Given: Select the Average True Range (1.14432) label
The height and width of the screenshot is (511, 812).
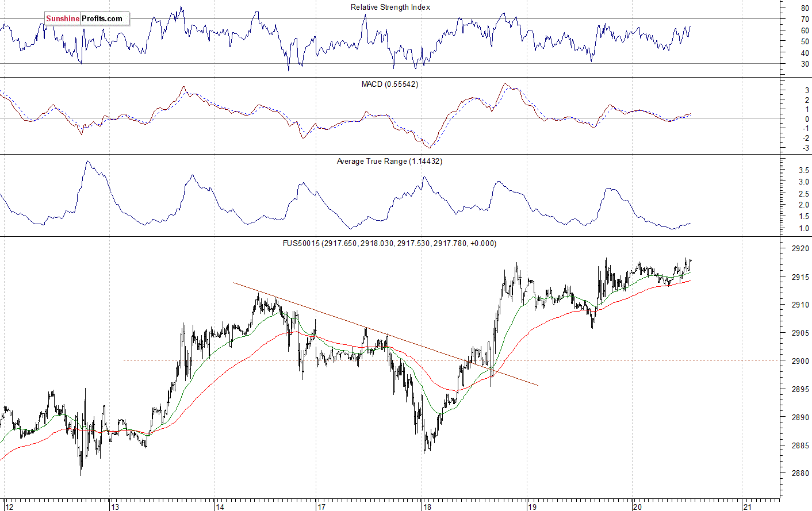Looking at the screenshot, I should tap(390, 161).
